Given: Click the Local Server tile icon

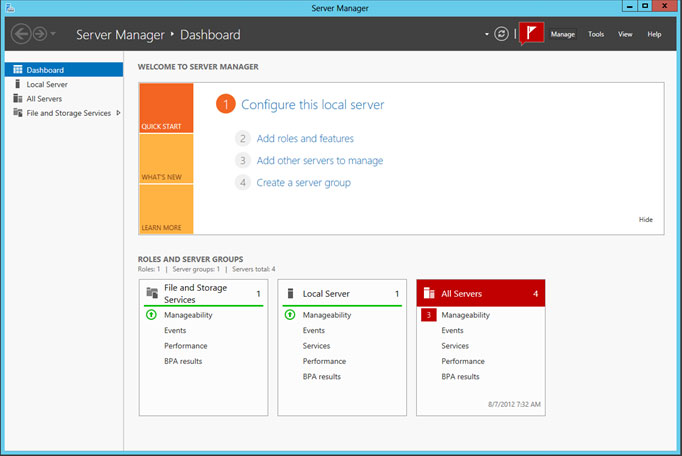Looking at the screenshot, I should (291, 293).
